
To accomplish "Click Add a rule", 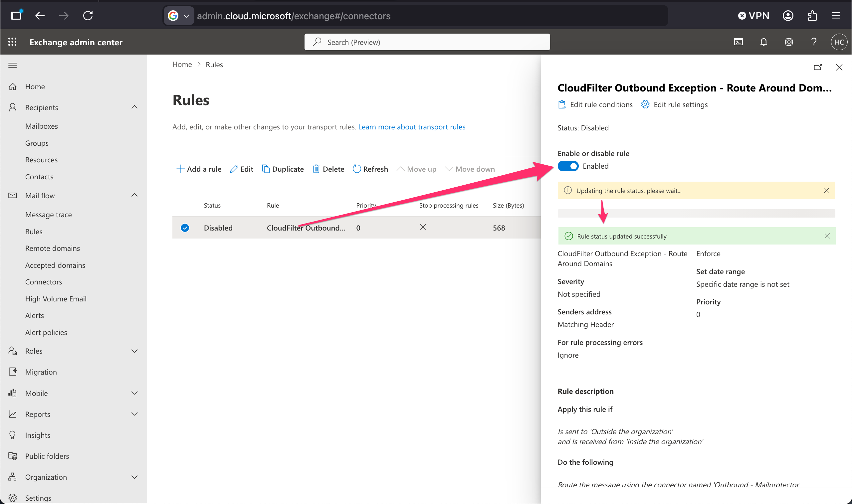I will pos(199,169).
